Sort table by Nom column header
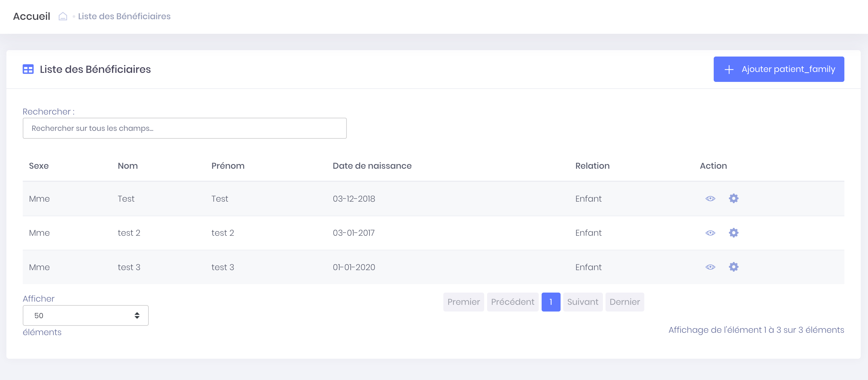The image size is (868, 380). (127, 166)
